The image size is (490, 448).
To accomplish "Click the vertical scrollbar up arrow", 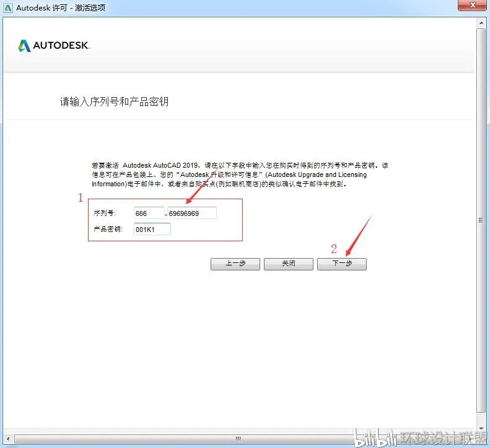I will [x=481, y=23].
